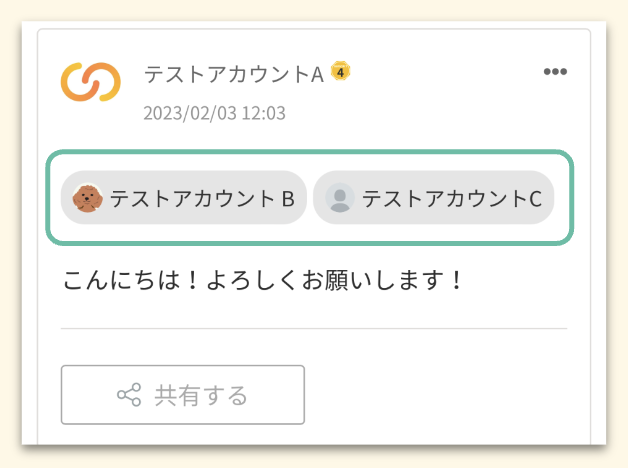Click the horizontal divider below the message
628x468 pixels.
click(314, 328)
